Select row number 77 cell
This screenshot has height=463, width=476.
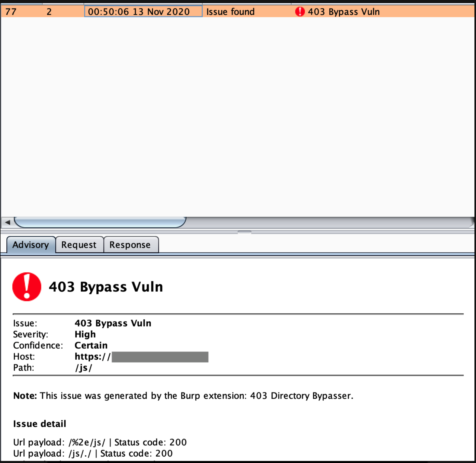click(11, 12)
